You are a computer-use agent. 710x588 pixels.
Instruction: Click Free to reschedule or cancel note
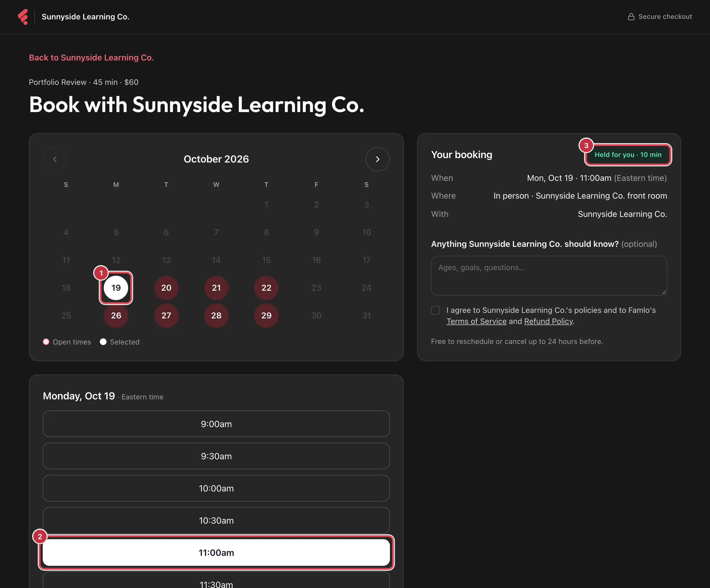(x=517, y=341)
